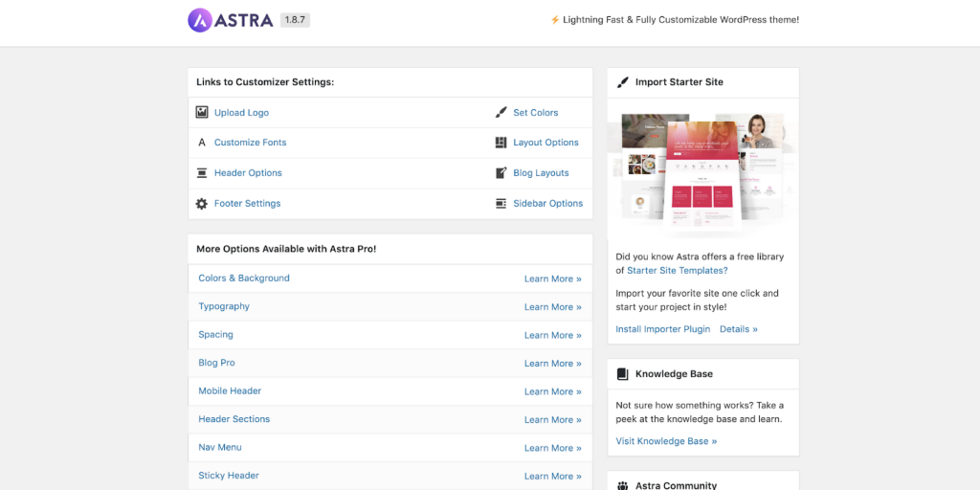Click the Knowledge Base heading text
Viewport: 980px width, 490px height.
click(674, 374)
